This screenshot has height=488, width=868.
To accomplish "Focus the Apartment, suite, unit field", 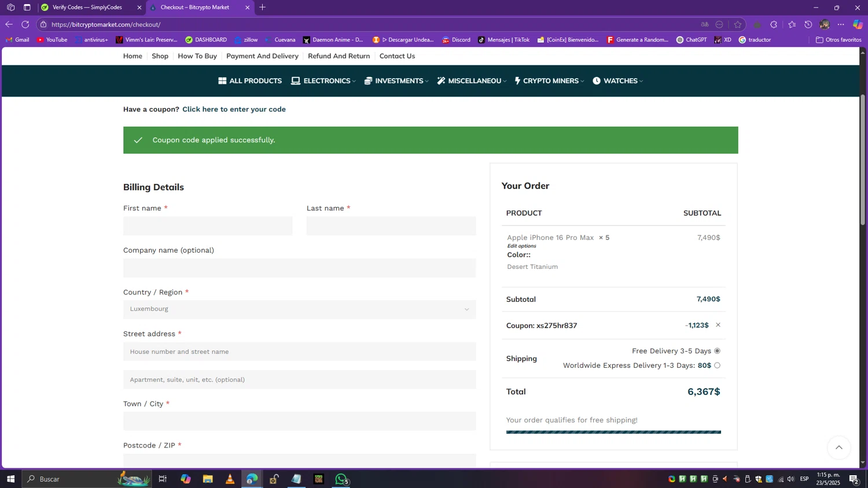I will point(300,379).
